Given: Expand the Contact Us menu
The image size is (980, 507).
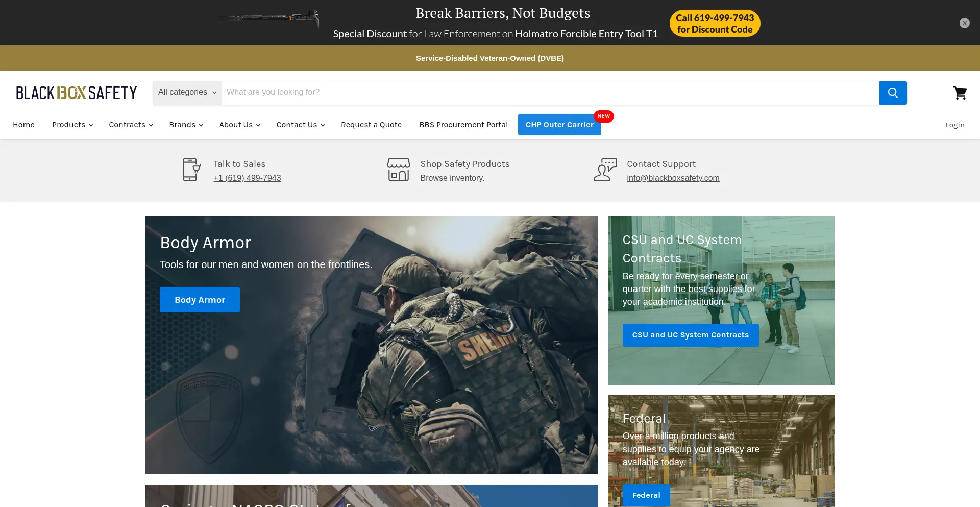Looking at the screenshot, I should click(x=301, y=125).
